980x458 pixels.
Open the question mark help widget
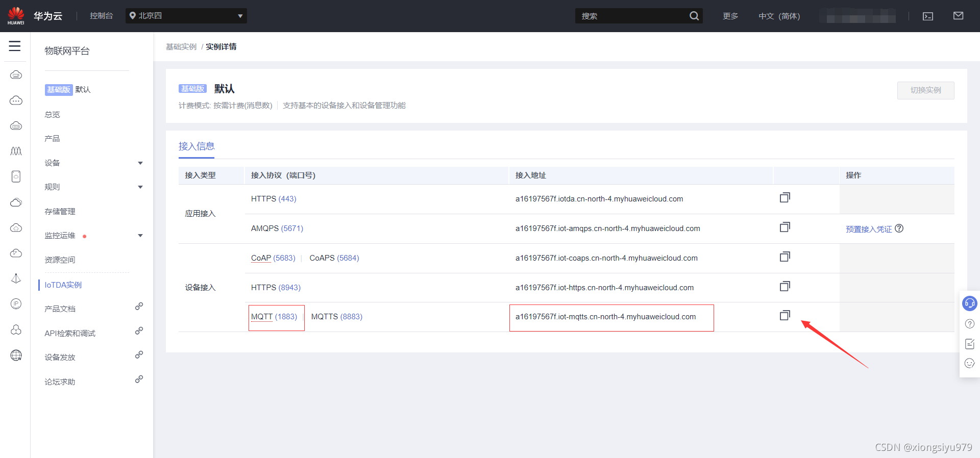pyautogui.click(x=970, y=324)
